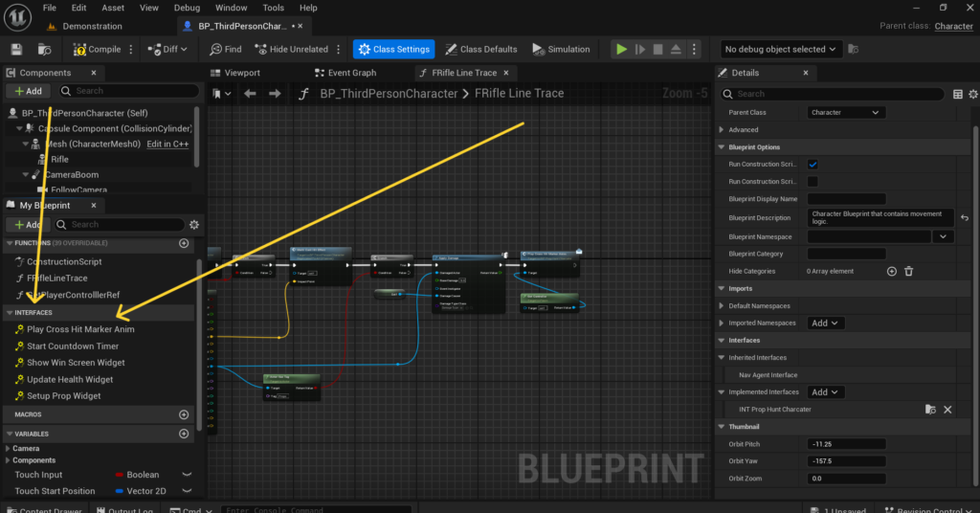Collapse the Interfaces section in My Blueprint

tap(10, 312)
